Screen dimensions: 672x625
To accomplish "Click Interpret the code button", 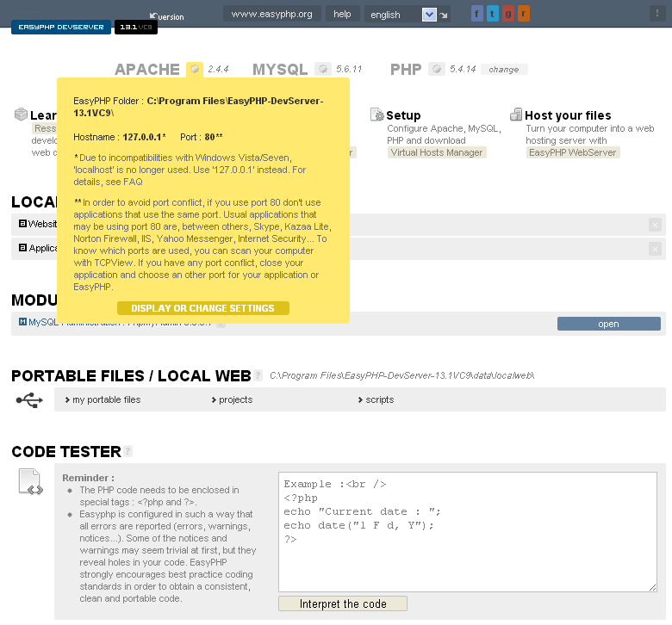I will pyautogui.click(x=343, y=603).
